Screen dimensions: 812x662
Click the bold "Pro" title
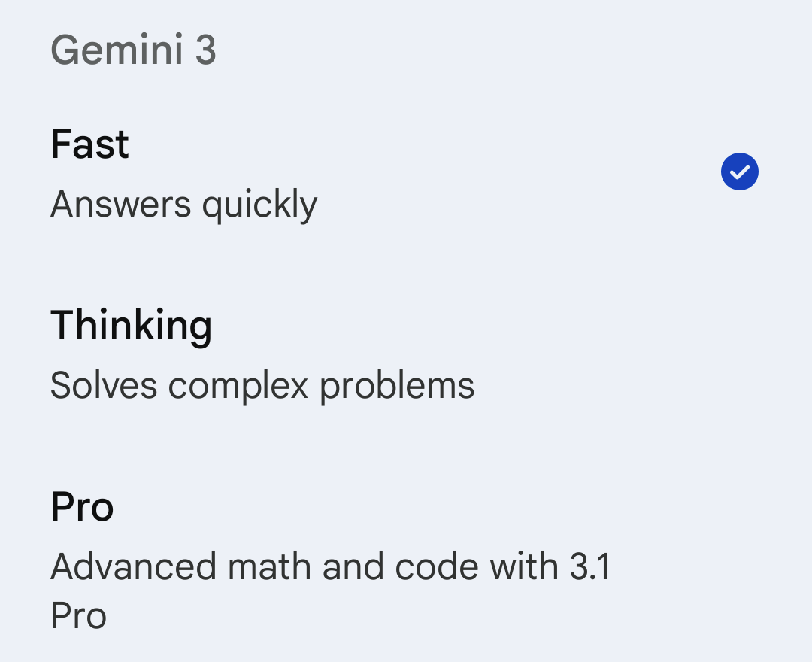coord(82,506)
